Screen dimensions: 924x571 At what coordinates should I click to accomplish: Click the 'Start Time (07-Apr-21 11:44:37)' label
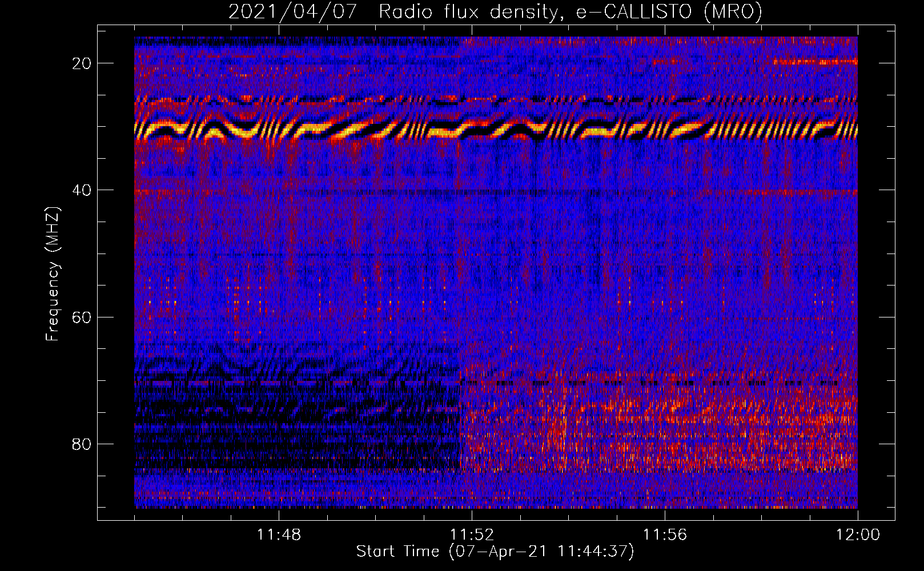[x=495, y=552]
